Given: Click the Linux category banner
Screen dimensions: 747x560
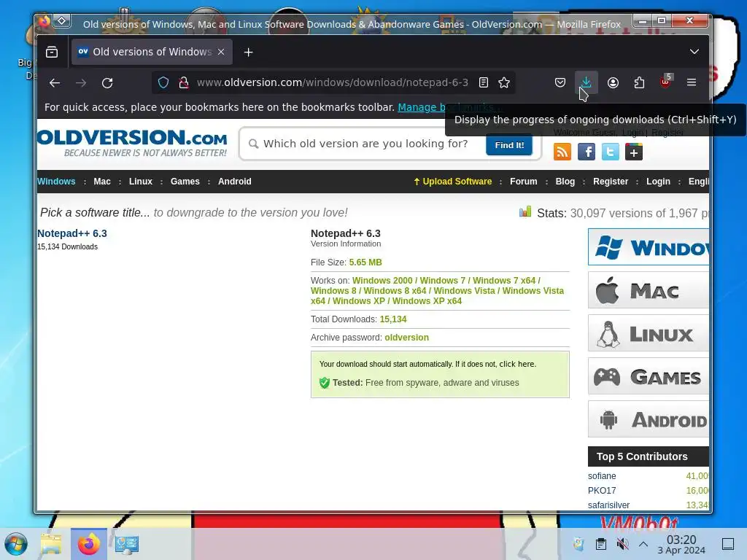Looking at the screenshot, I should click(649, 332).
